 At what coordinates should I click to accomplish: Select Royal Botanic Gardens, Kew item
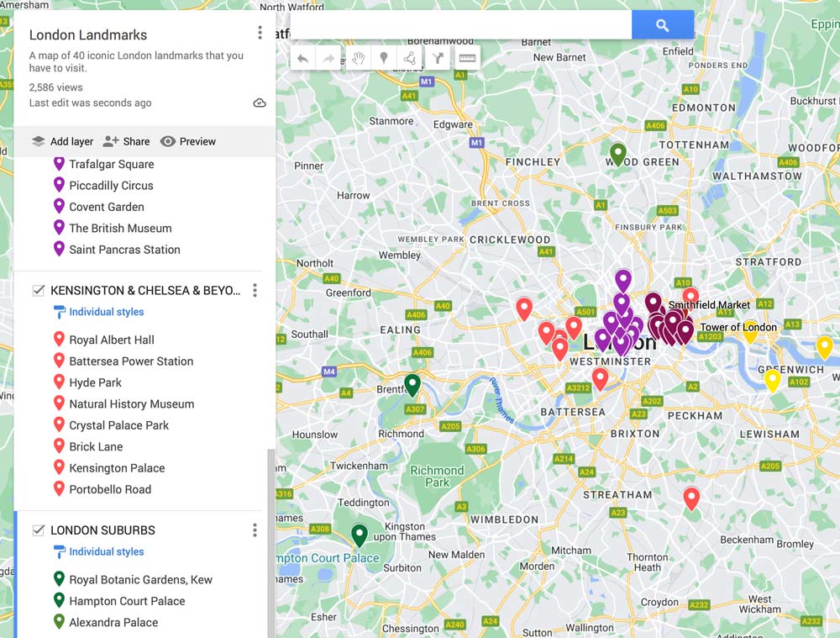141,579
